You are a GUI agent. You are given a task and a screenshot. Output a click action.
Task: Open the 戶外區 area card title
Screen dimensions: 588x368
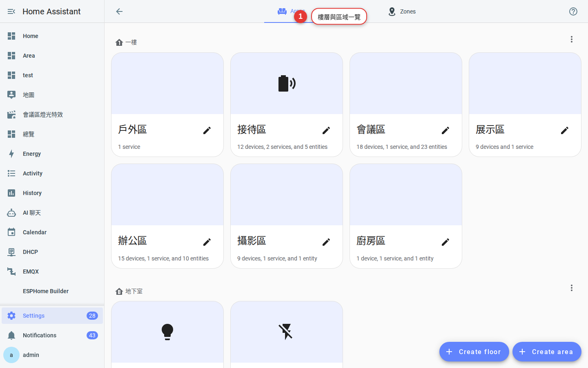coord(132,130)
